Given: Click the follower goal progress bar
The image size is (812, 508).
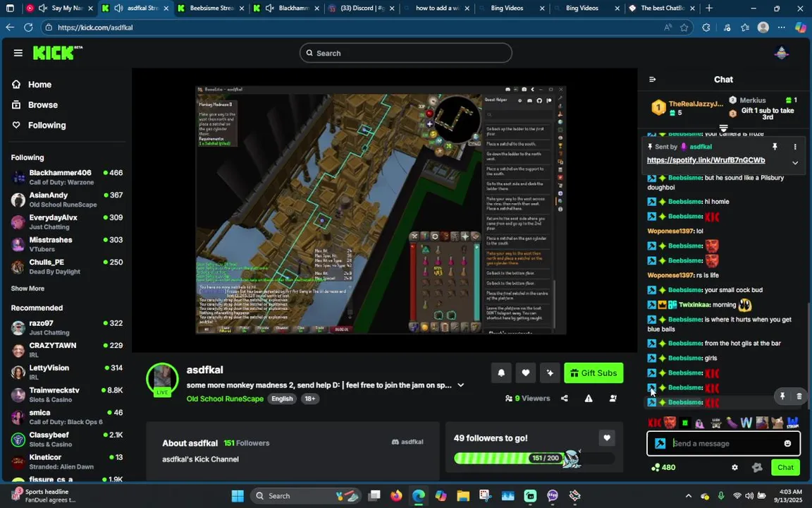Looking at the screenshot, I should 534,458.
